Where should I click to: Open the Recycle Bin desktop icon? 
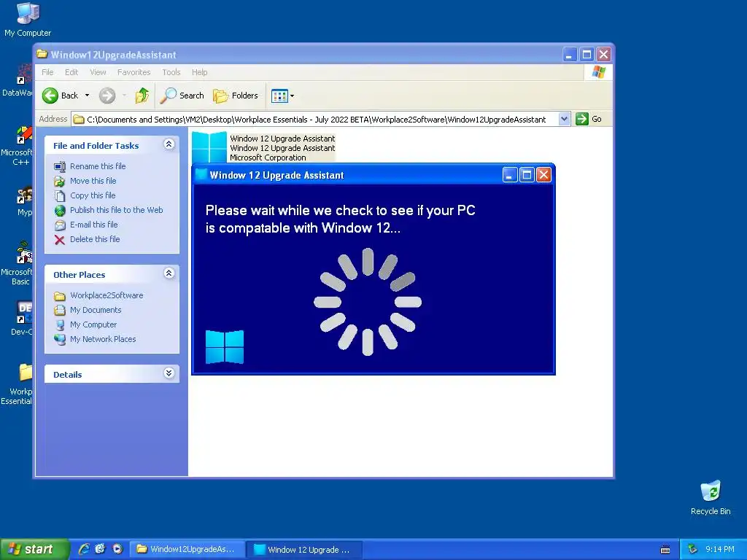click(x=711, y=491)
